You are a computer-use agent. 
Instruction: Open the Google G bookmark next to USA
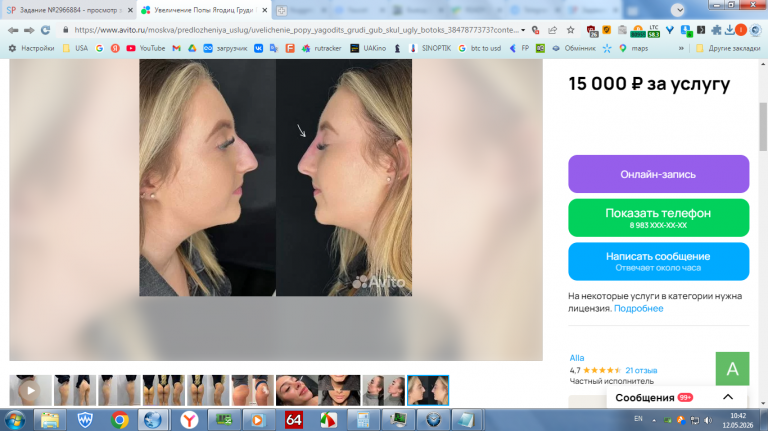pyautogui.click(x=99, y=48)
